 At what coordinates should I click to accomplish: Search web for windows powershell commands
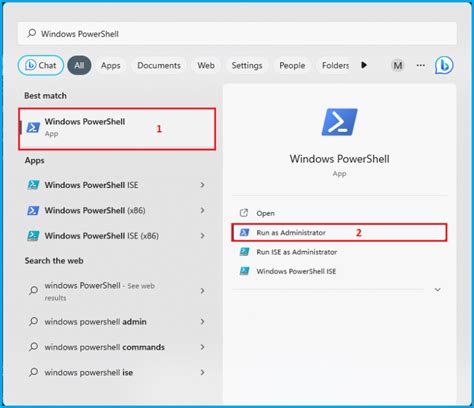pos(117,347)
